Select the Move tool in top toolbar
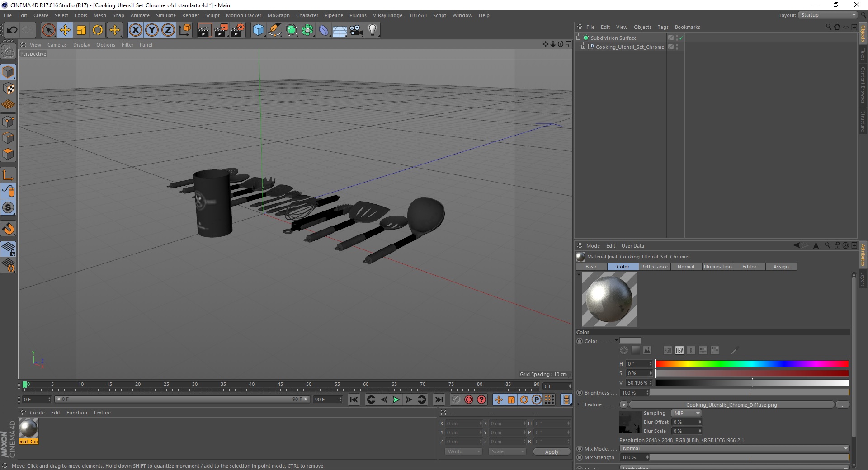 coord(65,30)
